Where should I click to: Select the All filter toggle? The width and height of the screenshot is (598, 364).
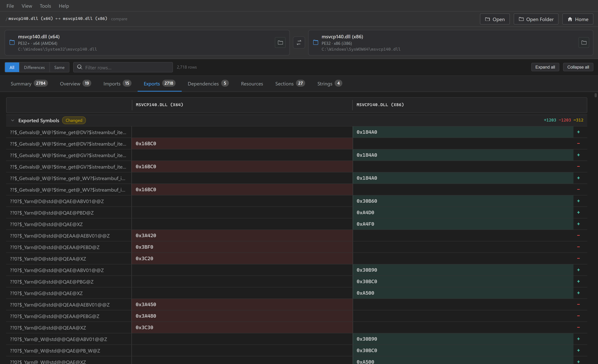point(12,67)
